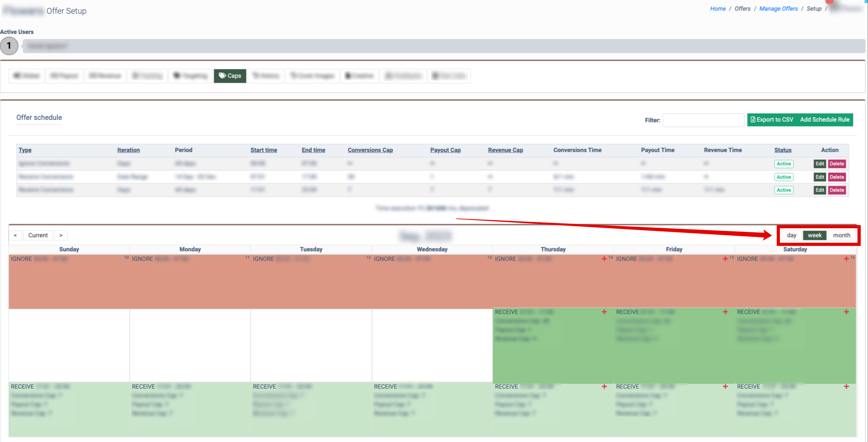Image resolution: width=868 pixels, height=442 pixels.
Task: Go to the previous week with the left arrow
Action: [x=15, y=235]
